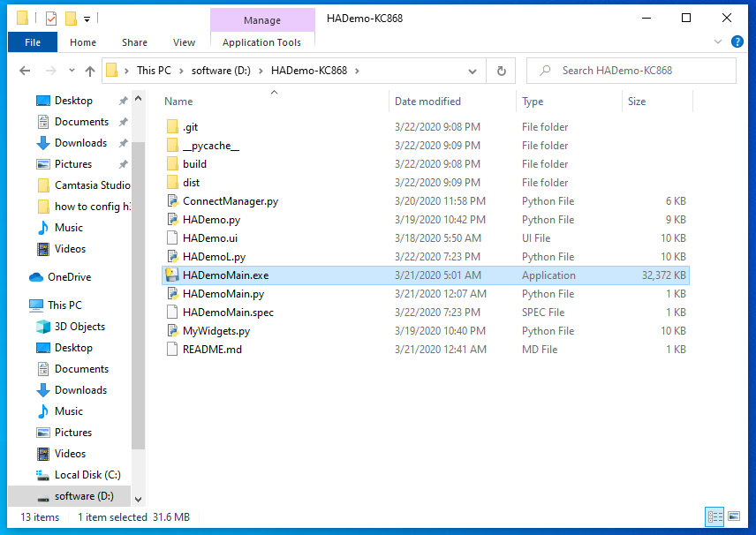Switch to the View ribbon tab
756x535 pixels.
tap(184, 42)
